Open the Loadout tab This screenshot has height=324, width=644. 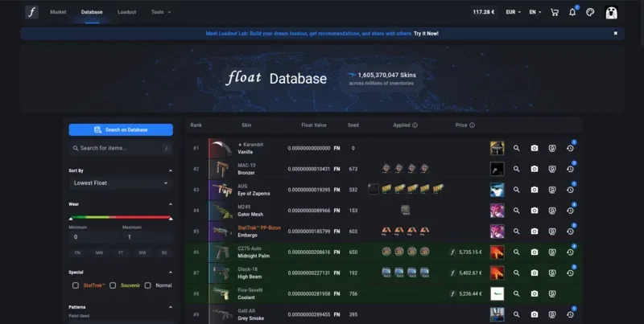click(126, 12)
